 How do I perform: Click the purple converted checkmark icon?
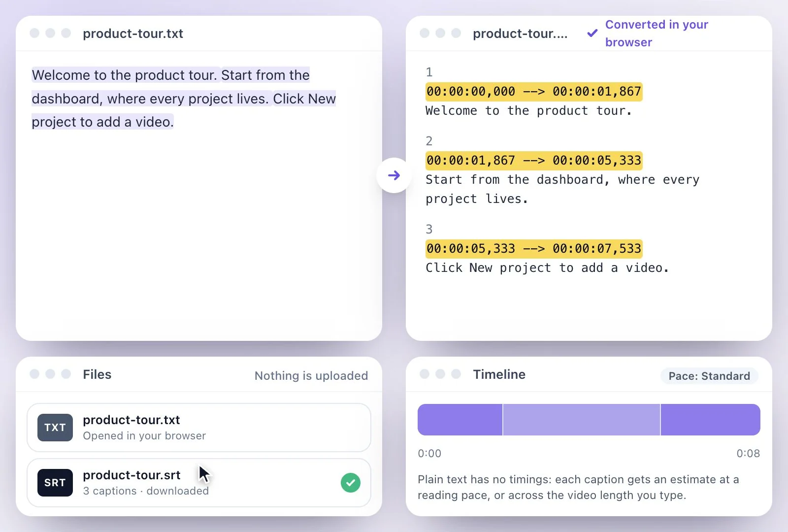click(x=592, y=33)
